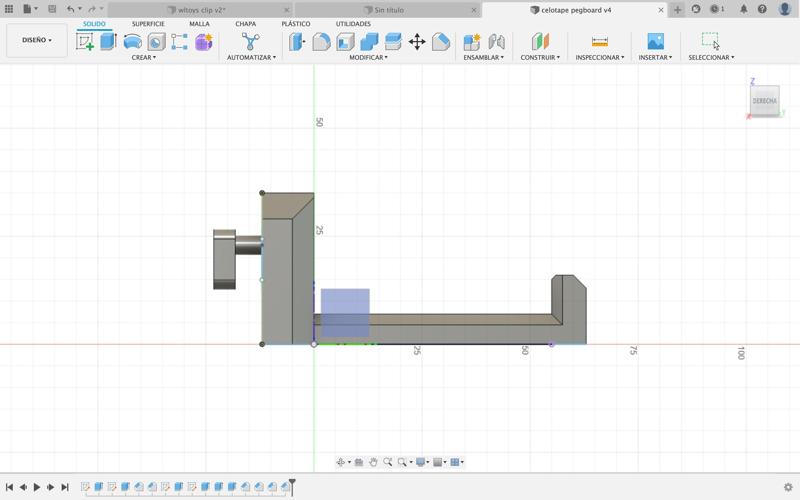Viewport: 800px width, 500px height.
Task: Click the Automatizar tool icon
Action: tap(250, 42)
